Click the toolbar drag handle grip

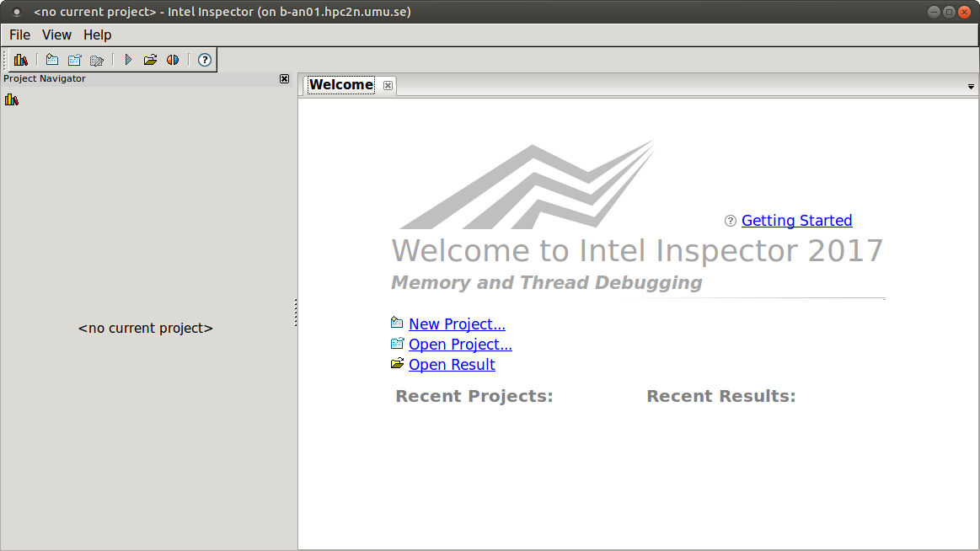click(x=6, y=60)
